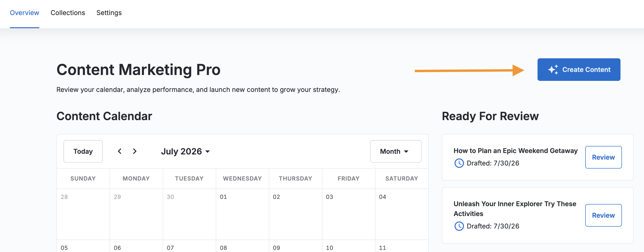This screenshot has height=252, width=644.
Task: Expand the Month view dropdown
Action: click(x=396, y=151)
